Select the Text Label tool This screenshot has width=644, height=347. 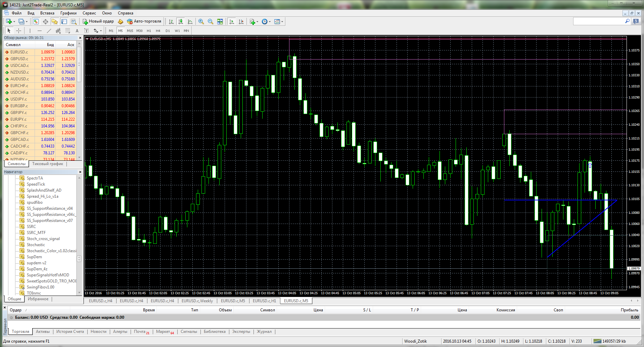click(86, 31)
